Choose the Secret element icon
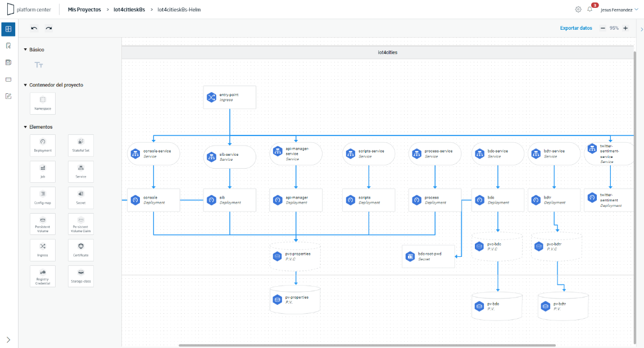Viewport: 644px width, 348px height. (x=80, y=197)
